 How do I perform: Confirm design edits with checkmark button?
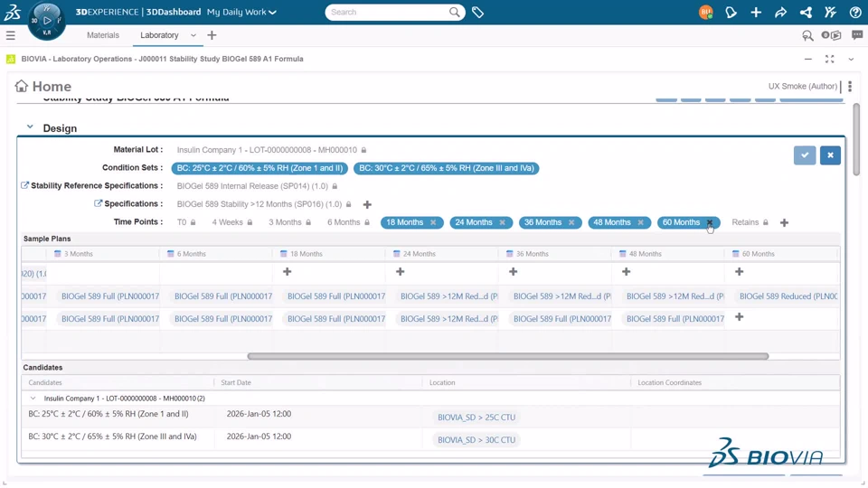point(805,155)
